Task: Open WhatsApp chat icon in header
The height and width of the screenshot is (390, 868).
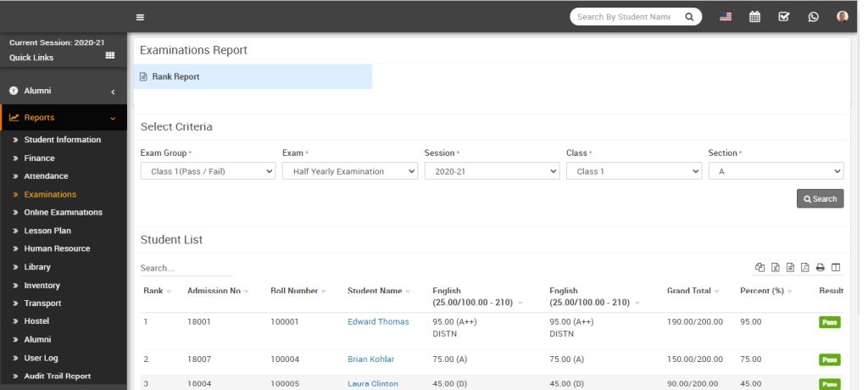Action: (x=814, y=17)
